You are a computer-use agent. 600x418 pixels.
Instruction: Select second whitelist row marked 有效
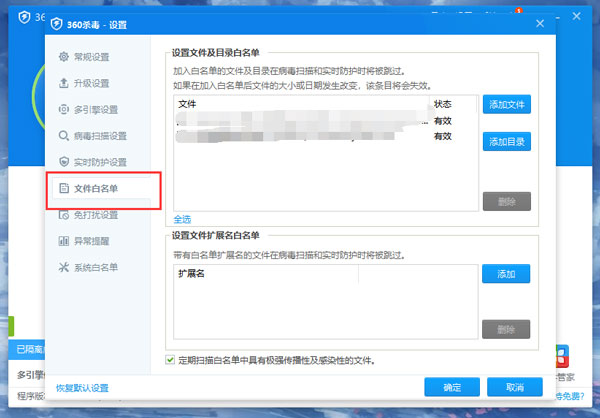pos(325,136)
